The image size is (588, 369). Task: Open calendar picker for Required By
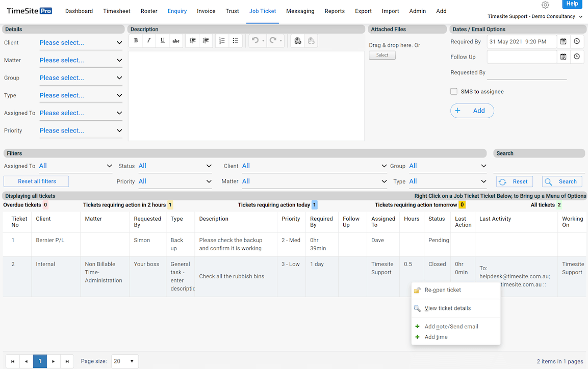pos(563,42)
